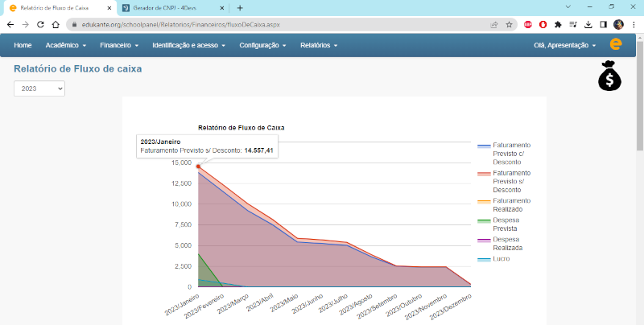Open the browser downloads icon
Image resolution: width=644 pixels, height=325 pixels.
pyautogui.click(x=588, y=25)
